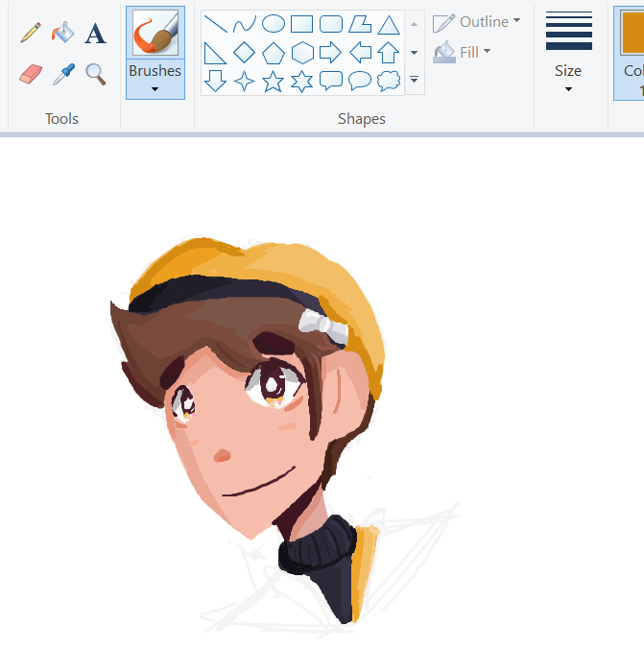This screenshot has height=651, width=644.
Task: Choose the Polygon shape
Action: 360,24
